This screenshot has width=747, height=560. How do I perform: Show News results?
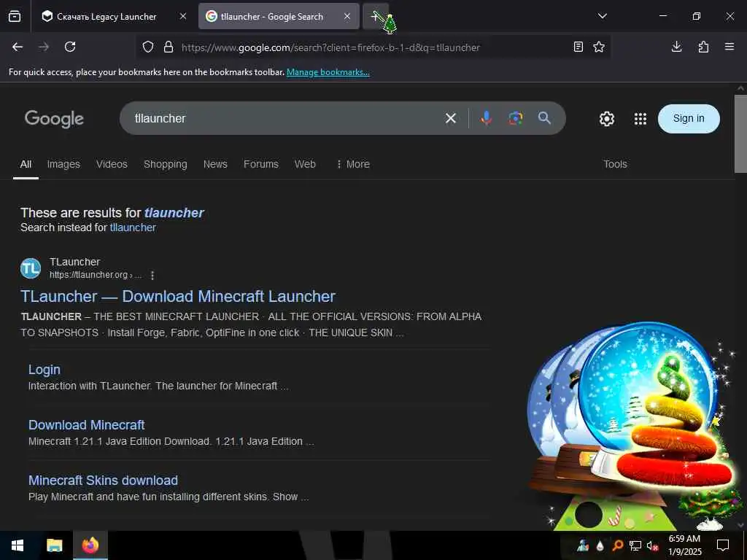215,164
